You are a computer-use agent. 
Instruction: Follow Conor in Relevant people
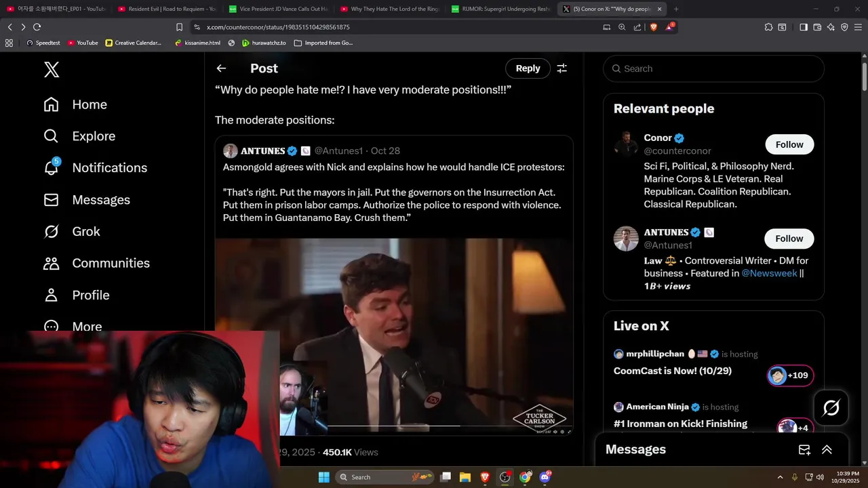point(789,144)
